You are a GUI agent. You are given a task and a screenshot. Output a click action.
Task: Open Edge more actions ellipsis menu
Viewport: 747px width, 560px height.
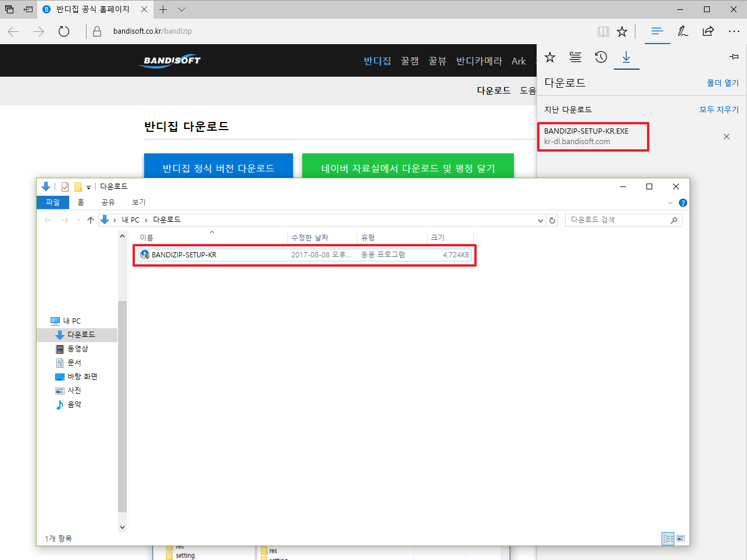pos(734,31)
